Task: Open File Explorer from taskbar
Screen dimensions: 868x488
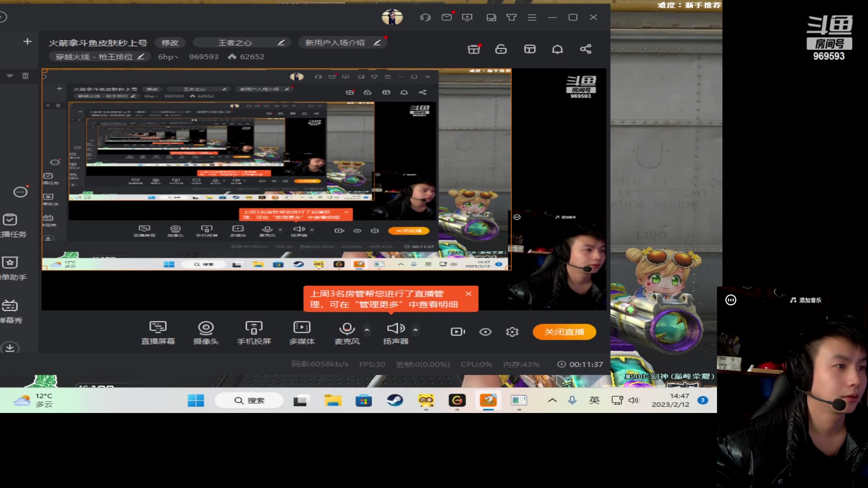Action: (x=333, y=400)
